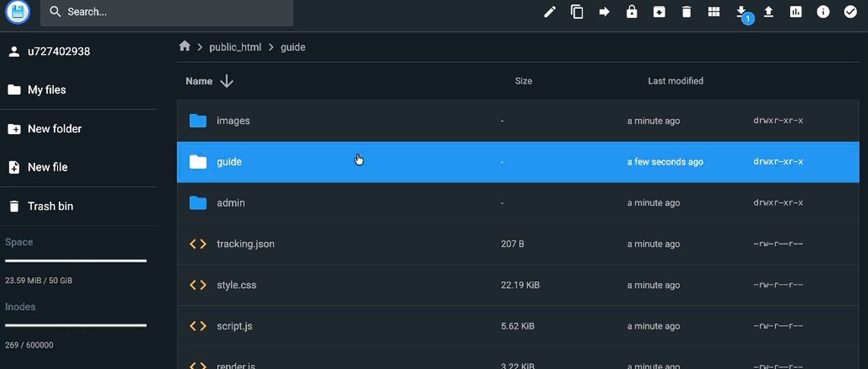Sort by the Name column header
The image size is (868, 369).
coord(199,81)
